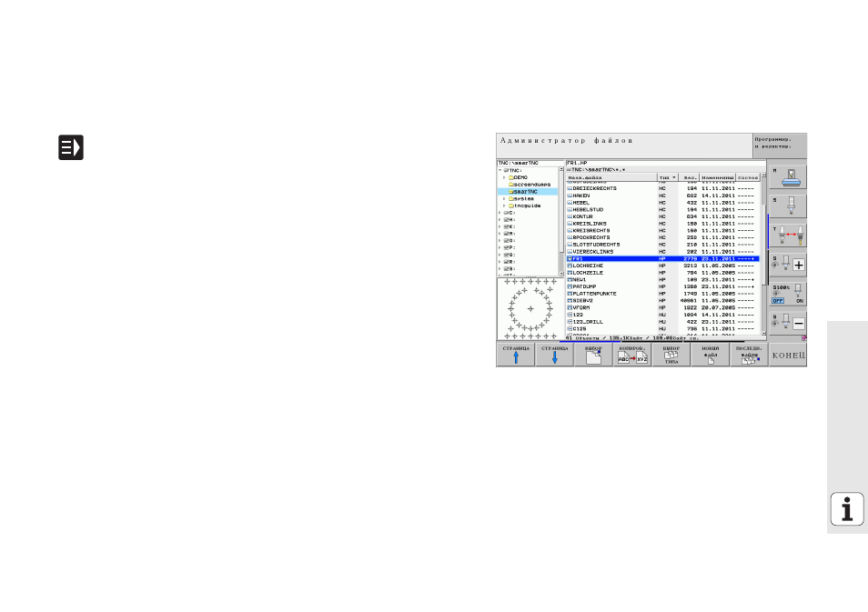Collapse the TNC: drive tree node
Image resolution: width=868 pixels, height=612 pixels.
point(500,170)
